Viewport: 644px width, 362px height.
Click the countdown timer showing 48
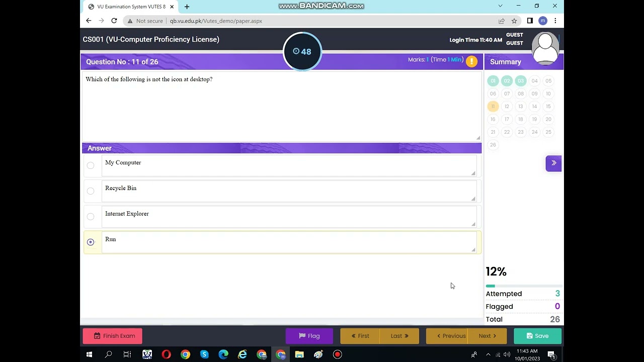(x=302, y=51)
